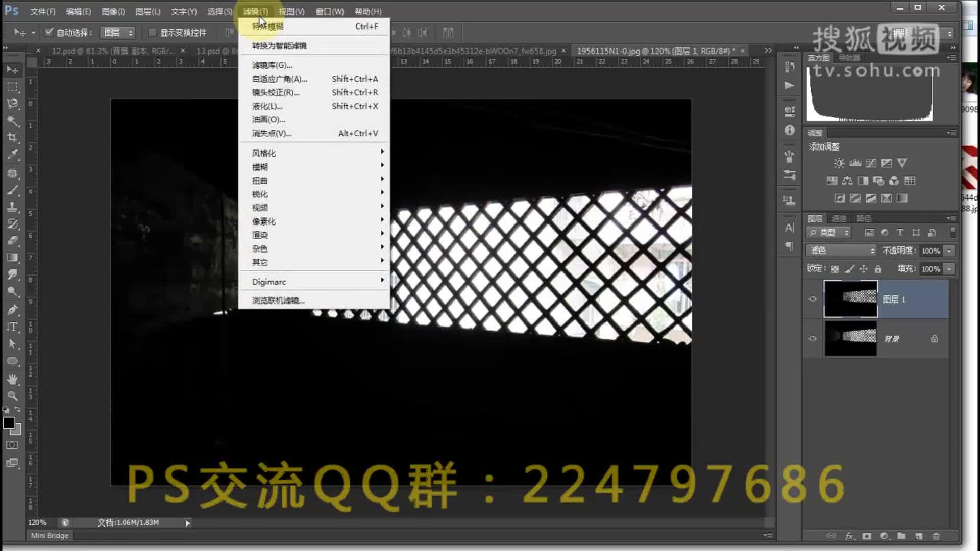Select the Hand tool
The height and width of the screenshot is (551, 980).
[x=12, y=379]
